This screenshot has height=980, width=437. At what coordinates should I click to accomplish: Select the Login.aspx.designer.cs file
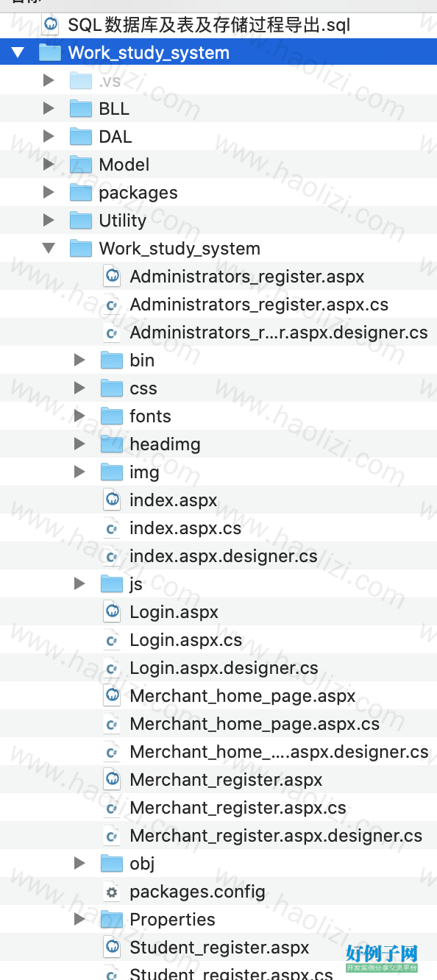[x=224, y=668]
